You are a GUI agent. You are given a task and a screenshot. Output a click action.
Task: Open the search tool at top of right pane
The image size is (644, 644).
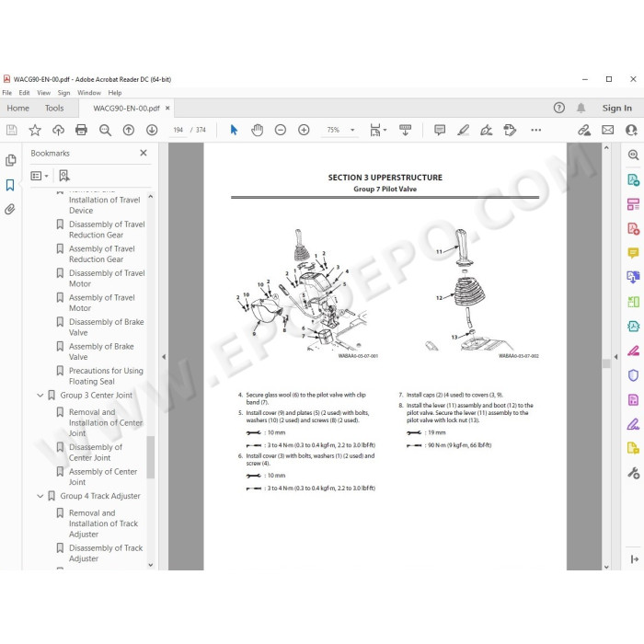click(633, 155)
